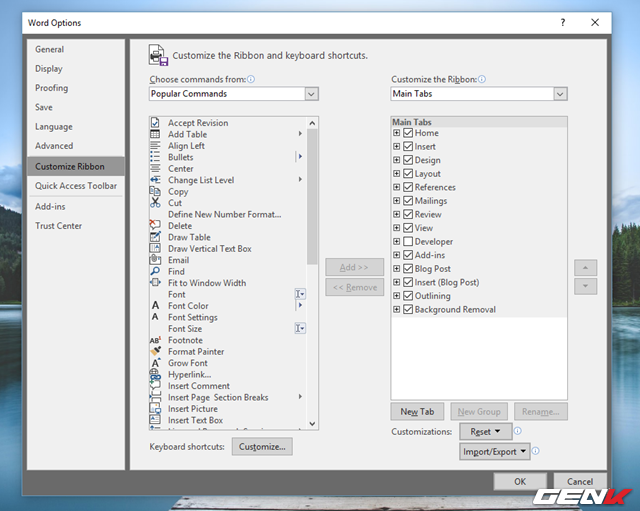
Task: Click the keyboard shortcuts Customize button
Action: 262,447
